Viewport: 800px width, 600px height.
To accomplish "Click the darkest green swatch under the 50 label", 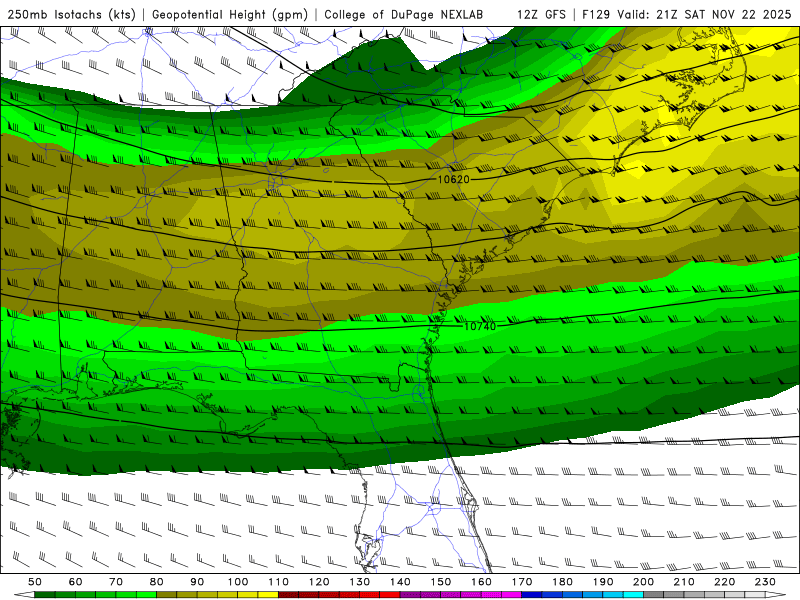I will (45, 595).
